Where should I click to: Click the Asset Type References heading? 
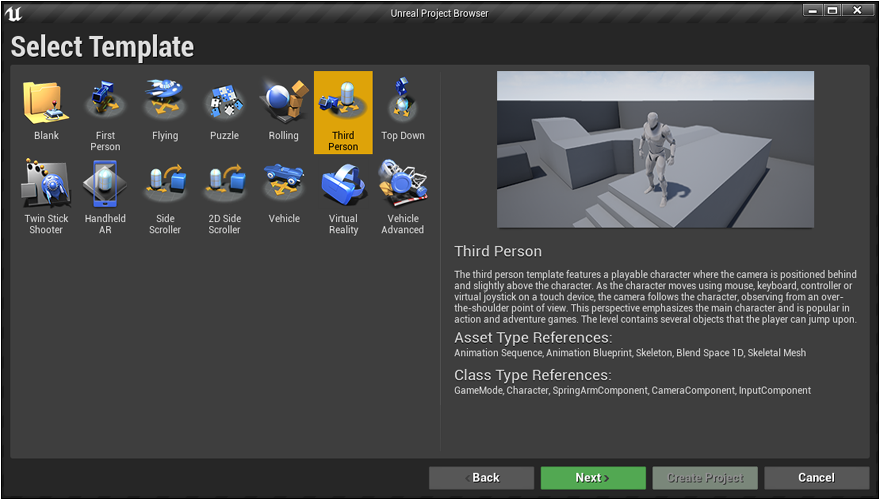tap(533, 338)
